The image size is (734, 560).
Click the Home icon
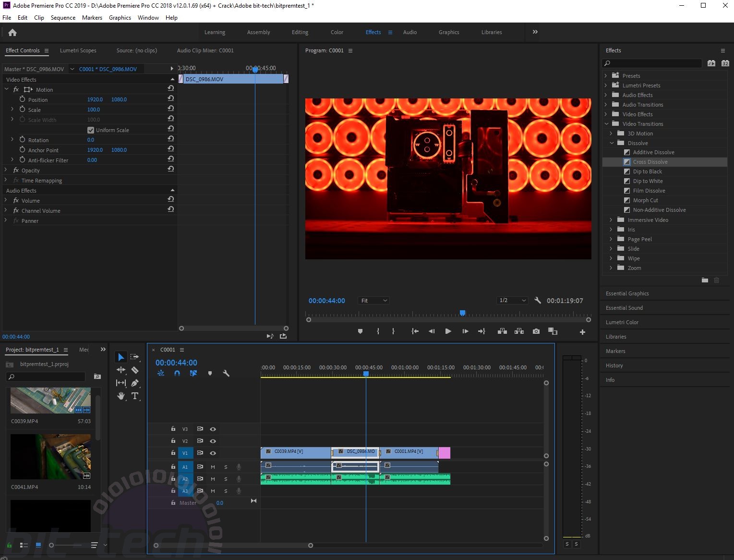coord(12,33)
